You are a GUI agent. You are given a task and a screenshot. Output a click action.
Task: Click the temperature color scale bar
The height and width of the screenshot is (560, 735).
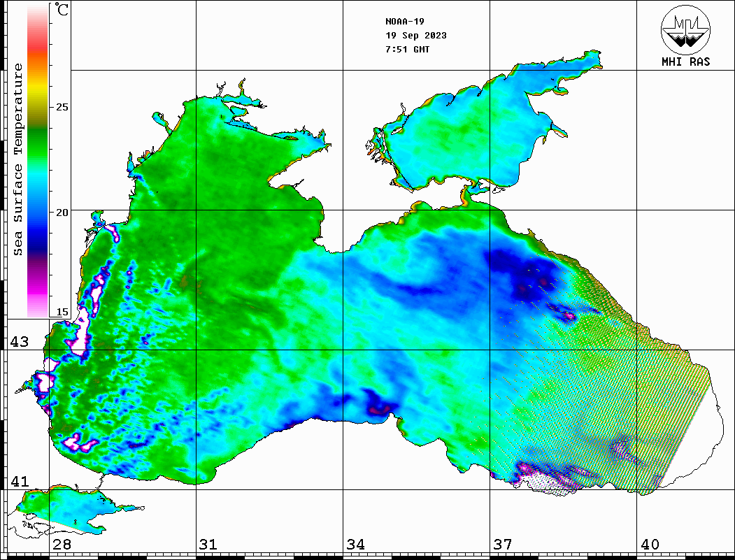point(38,161)
